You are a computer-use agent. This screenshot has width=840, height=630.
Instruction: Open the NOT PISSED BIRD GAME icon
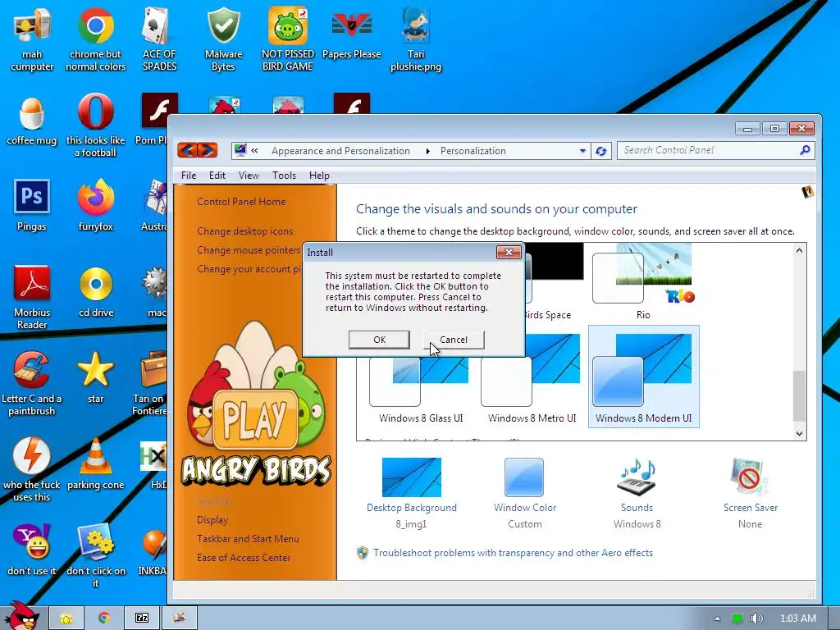288,40
